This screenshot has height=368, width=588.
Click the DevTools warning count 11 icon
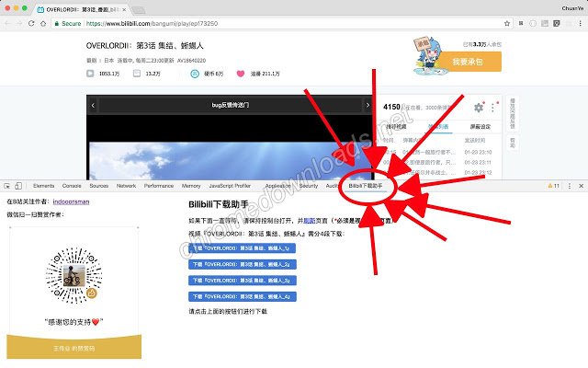[x=553, y=186]
